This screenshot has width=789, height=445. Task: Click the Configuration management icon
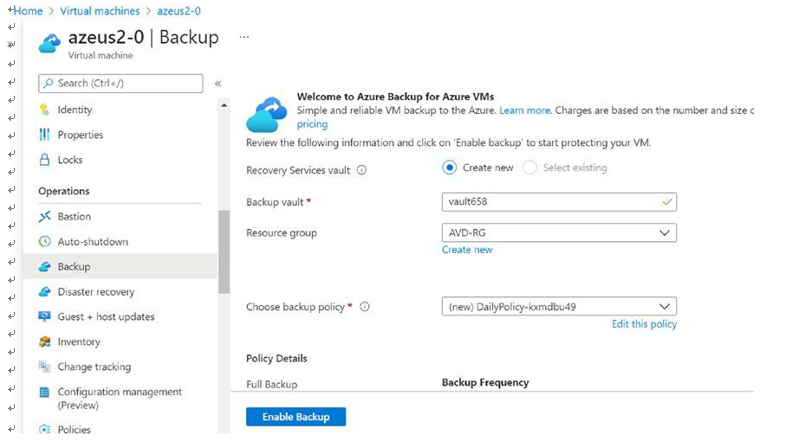[x=44, y=392]
